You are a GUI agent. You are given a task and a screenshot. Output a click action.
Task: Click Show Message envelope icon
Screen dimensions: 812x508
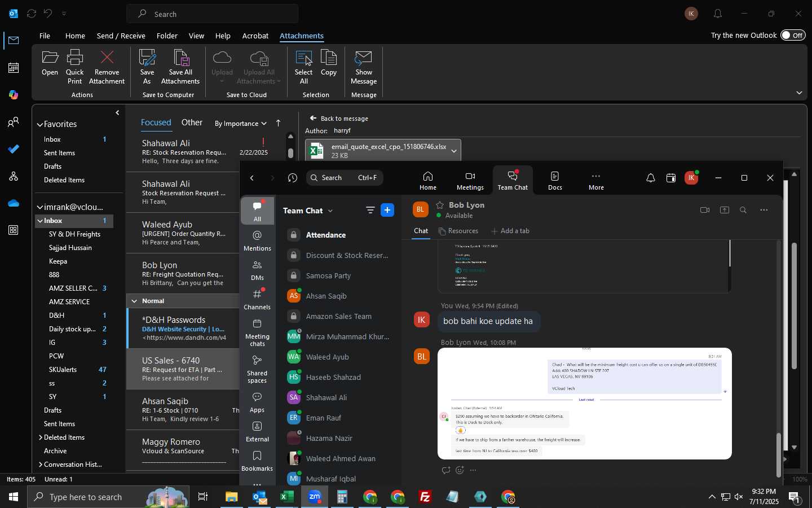(x=364, y=67)
